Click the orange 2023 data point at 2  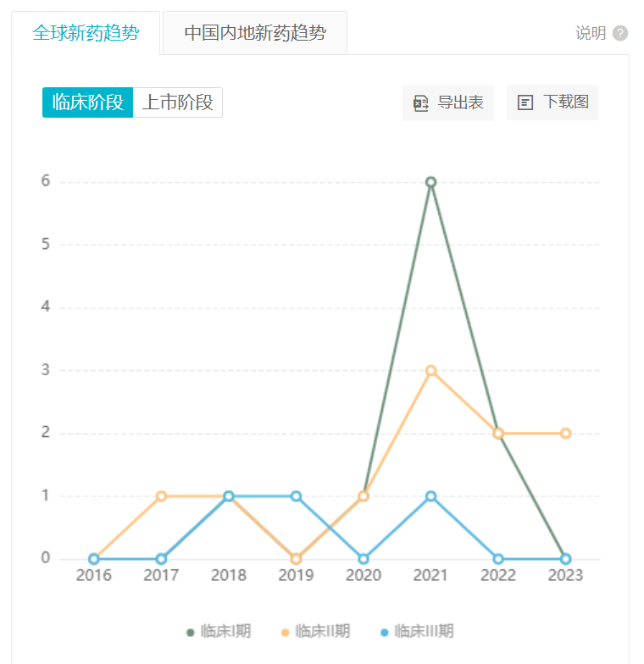click(566, 434)
